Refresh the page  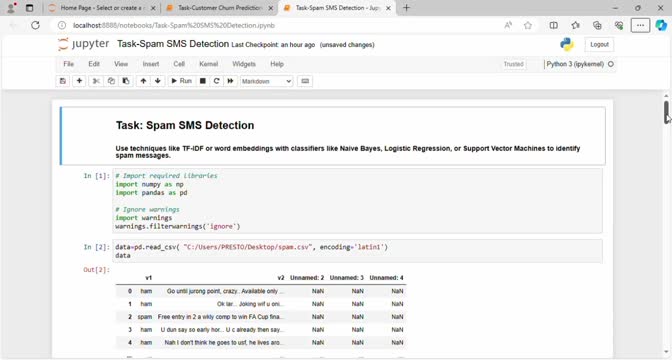36,25
